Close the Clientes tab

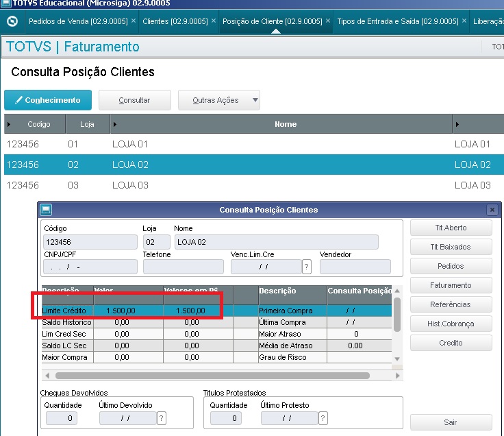pyautogui.click(x=214, y=21)
